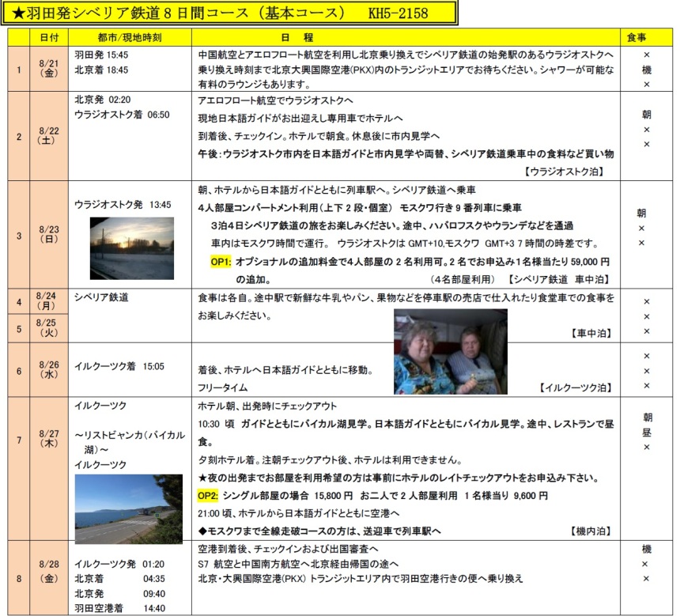The width and height of the screenshot is (680, 616).
Task: Click the 【イルクーツク泊】 accommodation note
Action: 575,387
